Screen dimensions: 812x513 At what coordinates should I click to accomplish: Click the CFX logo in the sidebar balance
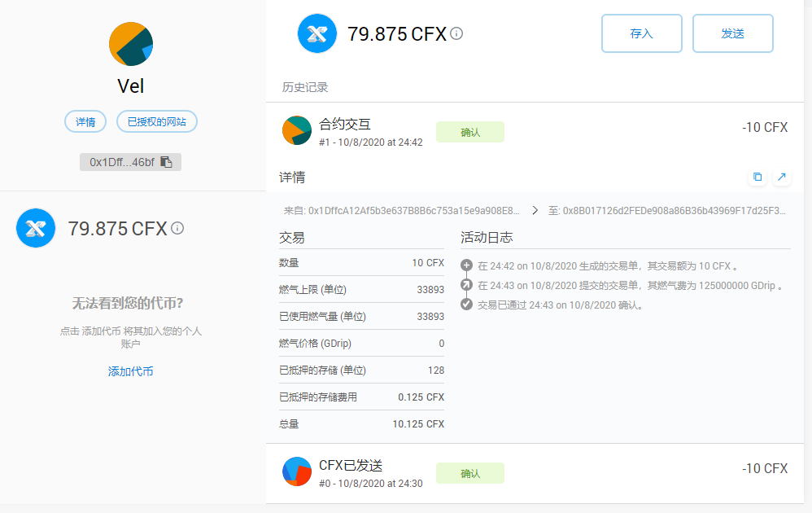36,228
